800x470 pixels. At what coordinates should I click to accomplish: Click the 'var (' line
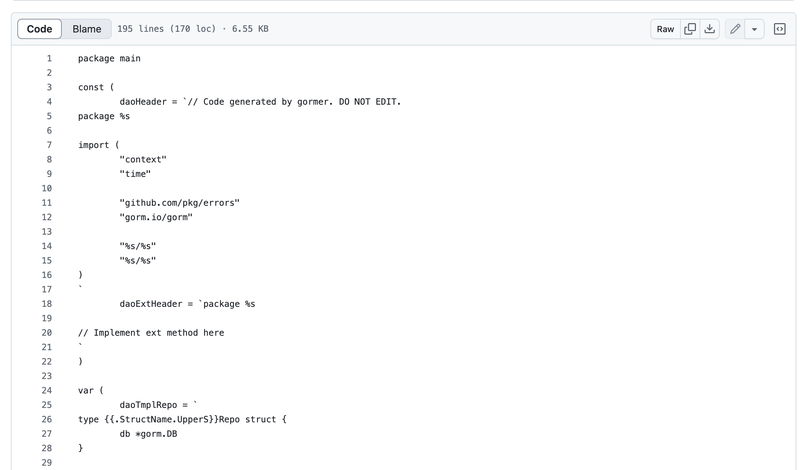(x=91, y=390)
